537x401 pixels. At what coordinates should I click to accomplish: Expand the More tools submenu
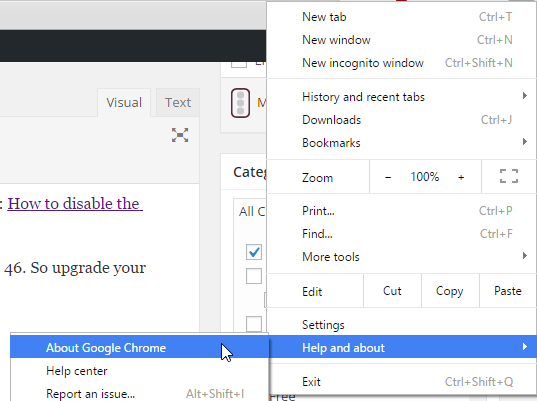pyautogui.click(x=401, y=257)
